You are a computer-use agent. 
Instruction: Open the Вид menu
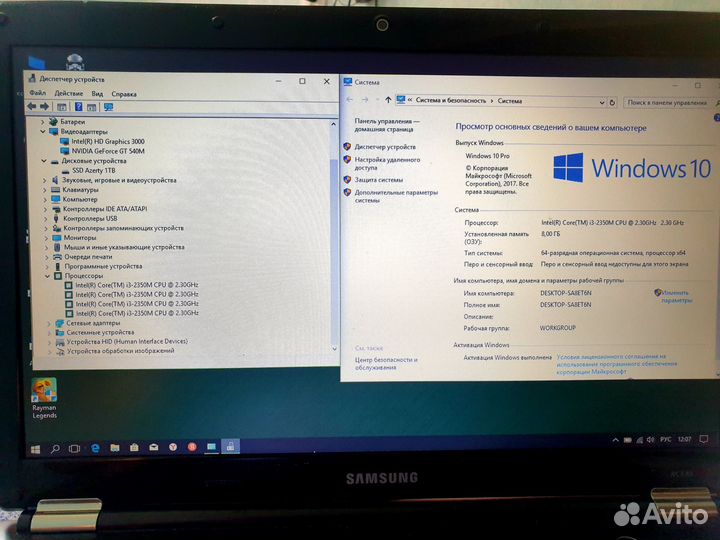(97, 94)
